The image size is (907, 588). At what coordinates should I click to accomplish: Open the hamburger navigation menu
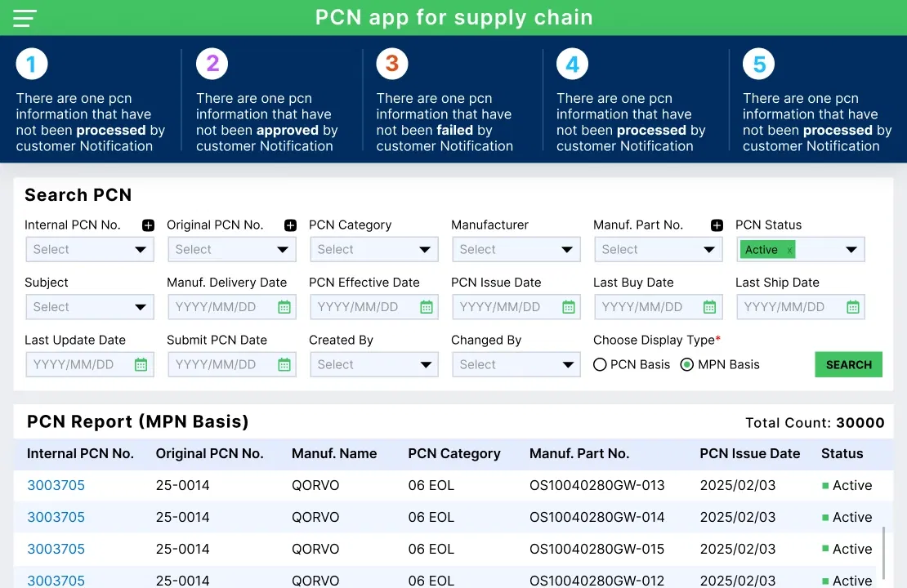[24, 17]
